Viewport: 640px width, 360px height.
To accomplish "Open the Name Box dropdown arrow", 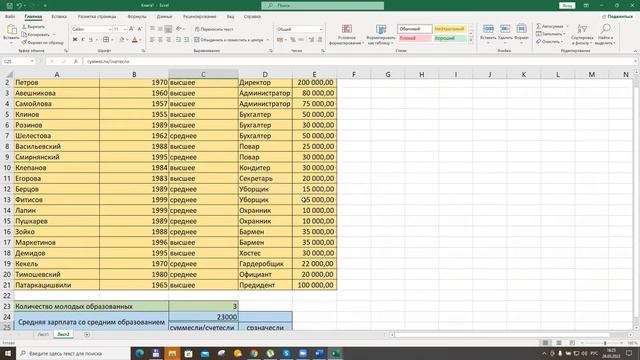I will click(32, 61).
